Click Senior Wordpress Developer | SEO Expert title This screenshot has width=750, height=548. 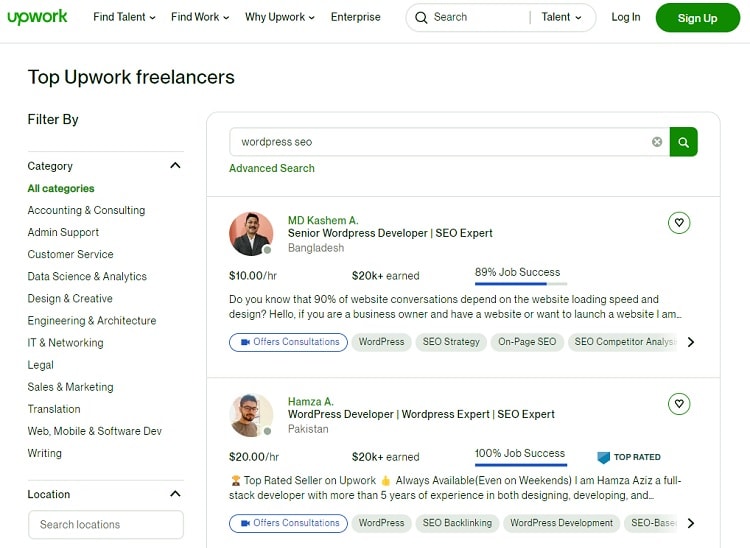point(390,233)
